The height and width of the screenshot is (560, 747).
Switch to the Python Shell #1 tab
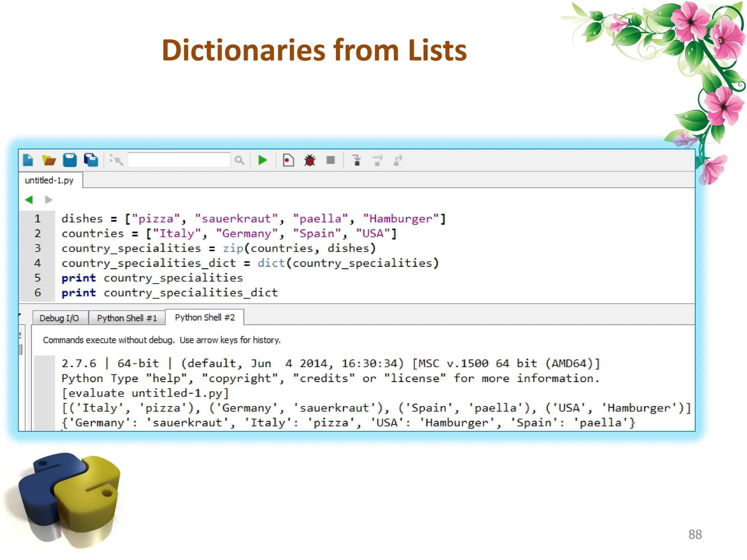(x=127, y=318)
